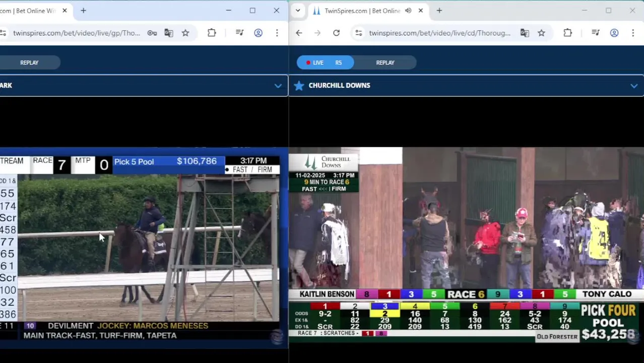The image size is (644, 363).
Task: Close the TwinSpires tab in the left window
Action: [65, 11]
